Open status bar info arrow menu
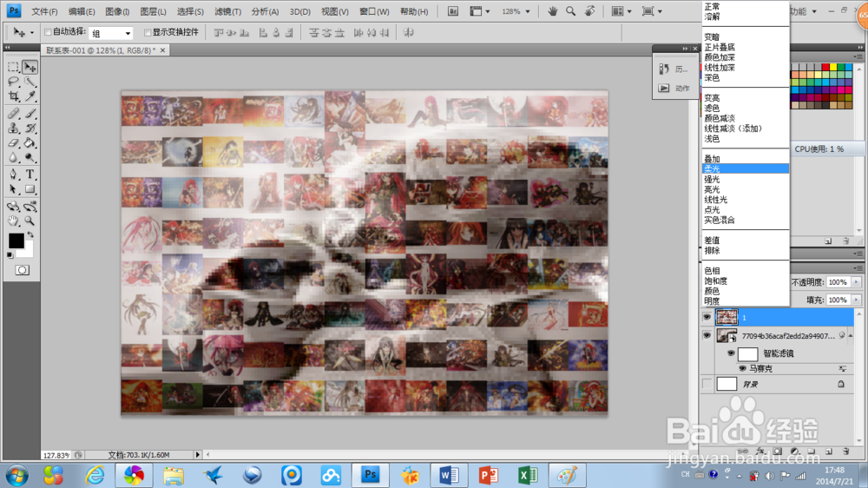The height and width of the screenshot is (488, 868). [198, 455]
